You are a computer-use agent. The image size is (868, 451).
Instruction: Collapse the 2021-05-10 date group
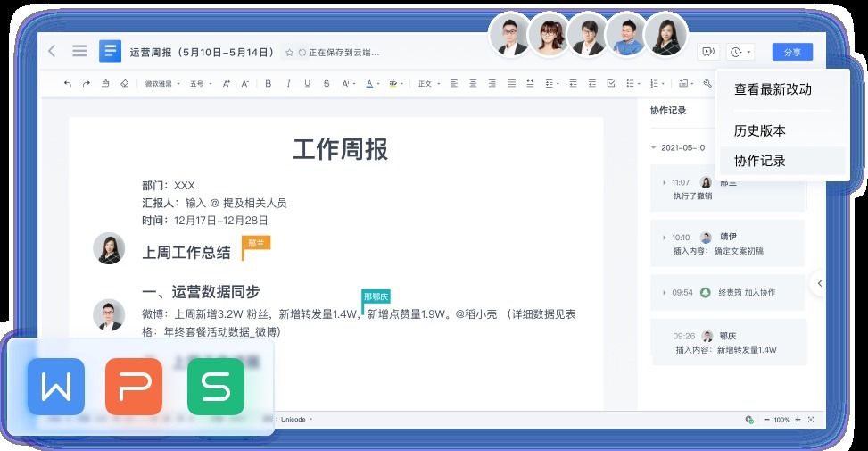[653, 147]
